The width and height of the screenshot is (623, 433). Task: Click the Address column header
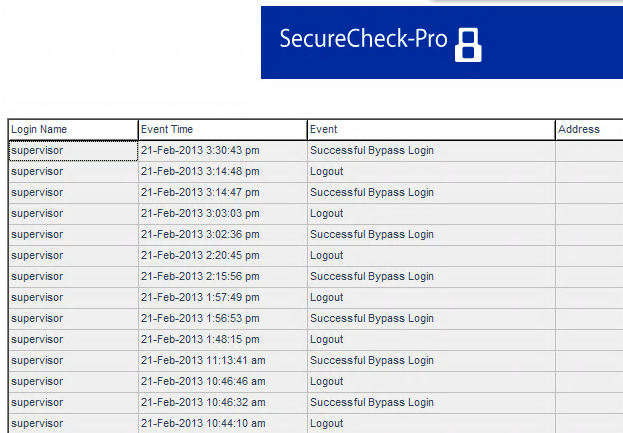589,130
